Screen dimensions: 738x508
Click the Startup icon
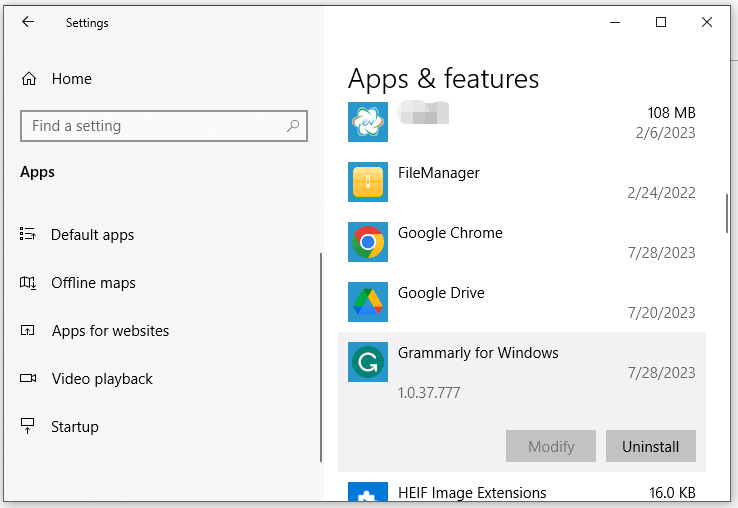click(x=28, y=426)
